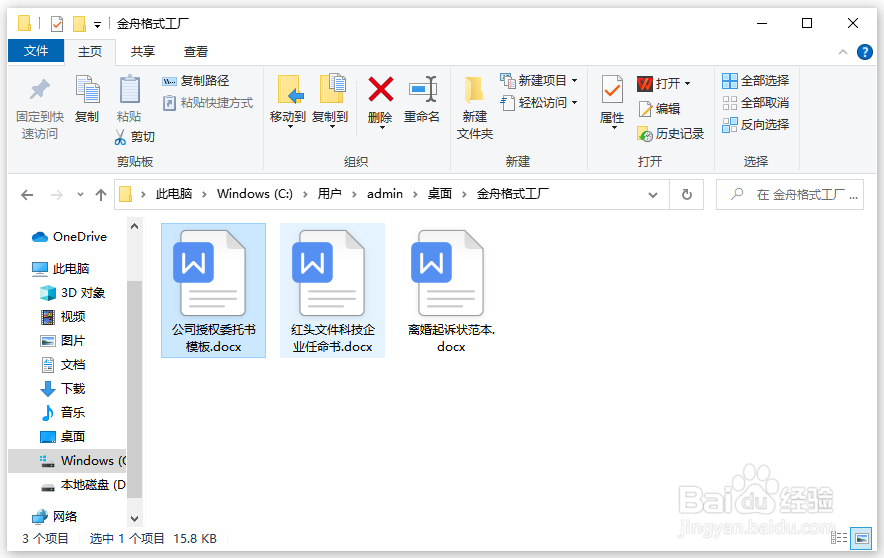This screenshot has height=558, width=884.
Task: Go up one folder level arrow
Action: click(x=101, y=195)
